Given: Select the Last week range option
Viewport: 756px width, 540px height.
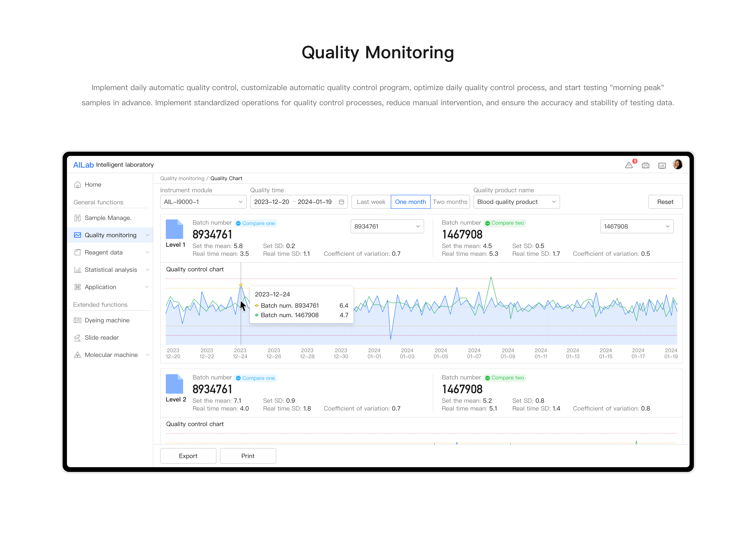Looking at the screenshot, I should click(371, 202).
